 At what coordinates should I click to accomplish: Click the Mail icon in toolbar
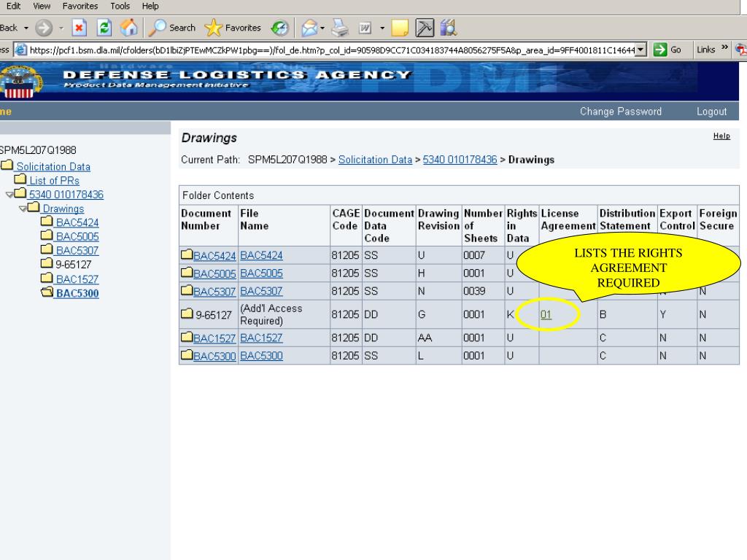308,28
